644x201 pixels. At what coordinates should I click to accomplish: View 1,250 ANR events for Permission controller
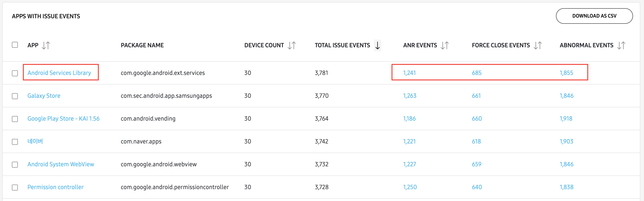410,187
